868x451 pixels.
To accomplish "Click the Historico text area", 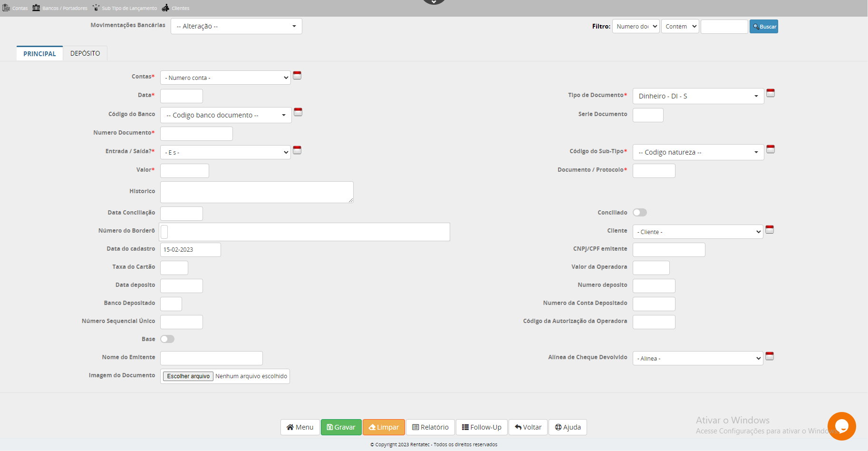I will click(x=257, y=192).
